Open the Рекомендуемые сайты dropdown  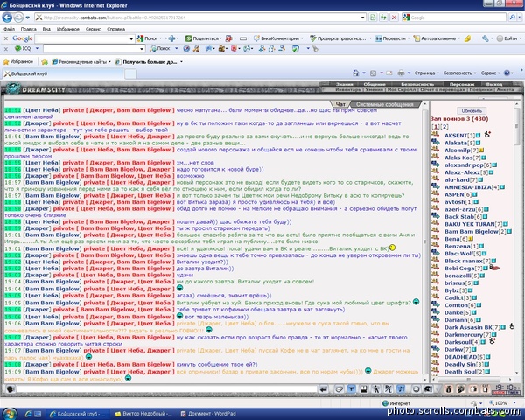click(81, 61)
